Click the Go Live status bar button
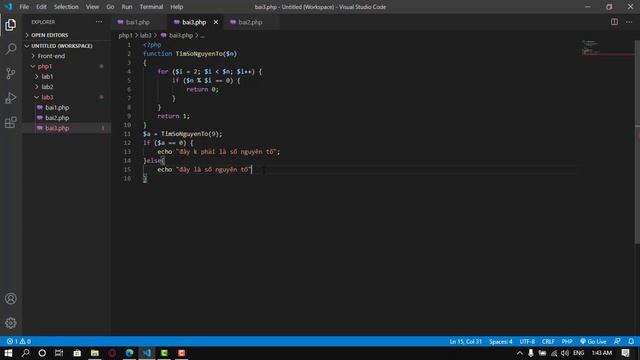Image resolution: width=640 pixels, height=360 pixels. pyautogui.click(x=593, y=341)
